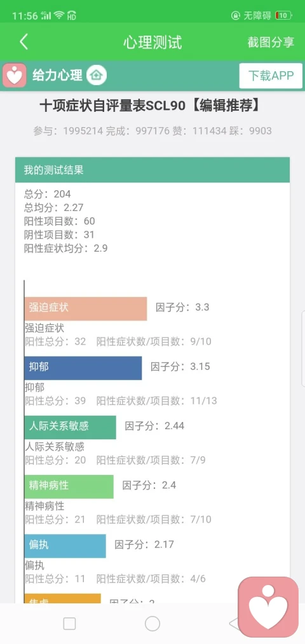Tap the battery indicator in status bar
This screenshot has height=644, width=305.
point(283,16)
